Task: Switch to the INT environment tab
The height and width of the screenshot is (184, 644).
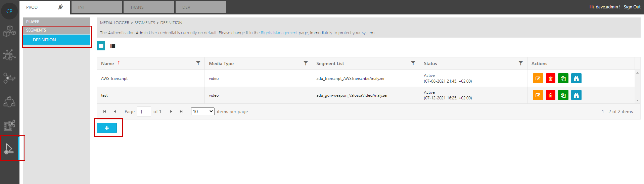Action: click(x=96, y=7)
